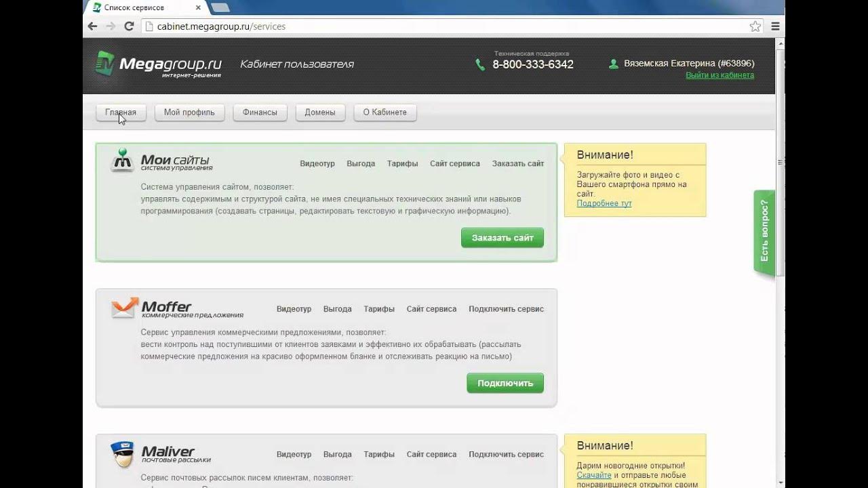Open Тарифы link in Moffer block

[x=379, y=309]
